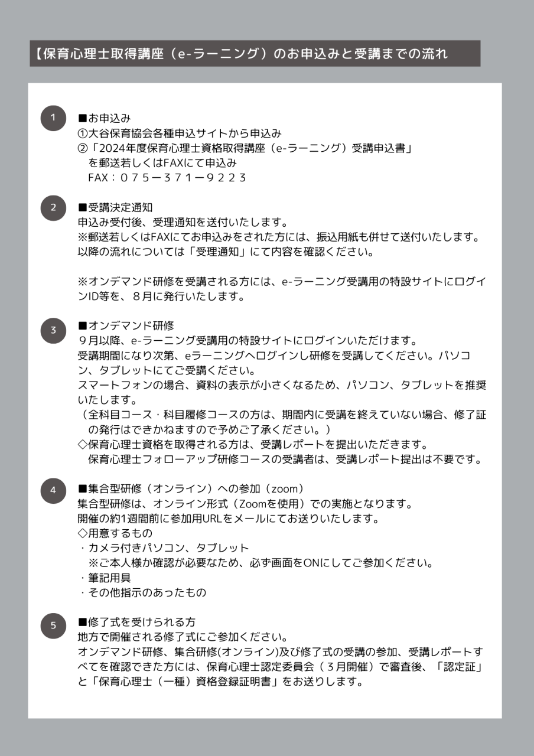Click the その他指示のあったもの bullet item
534x756 pixels.
pos(142,593)
